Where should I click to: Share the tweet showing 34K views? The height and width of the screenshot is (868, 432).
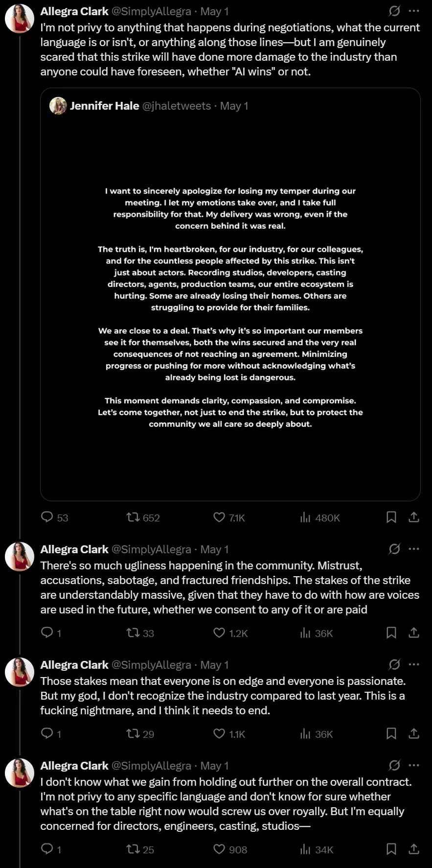414,849
